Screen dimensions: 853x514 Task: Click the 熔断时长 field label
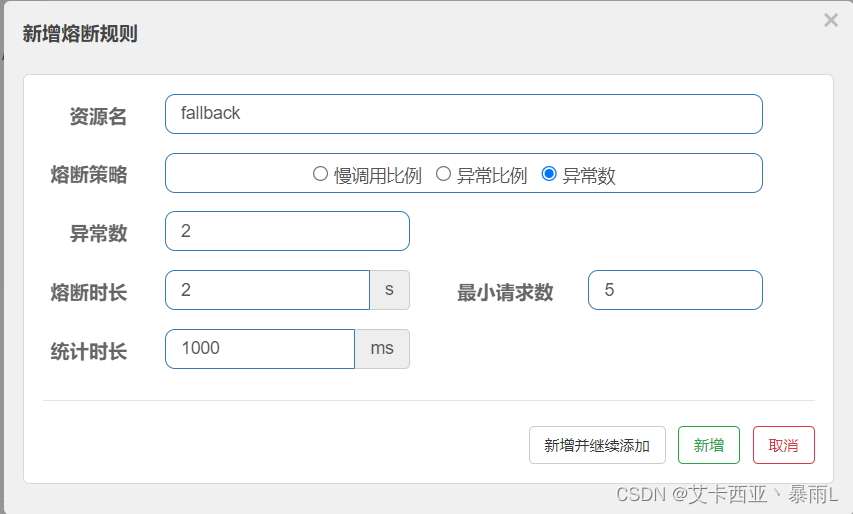89,293
